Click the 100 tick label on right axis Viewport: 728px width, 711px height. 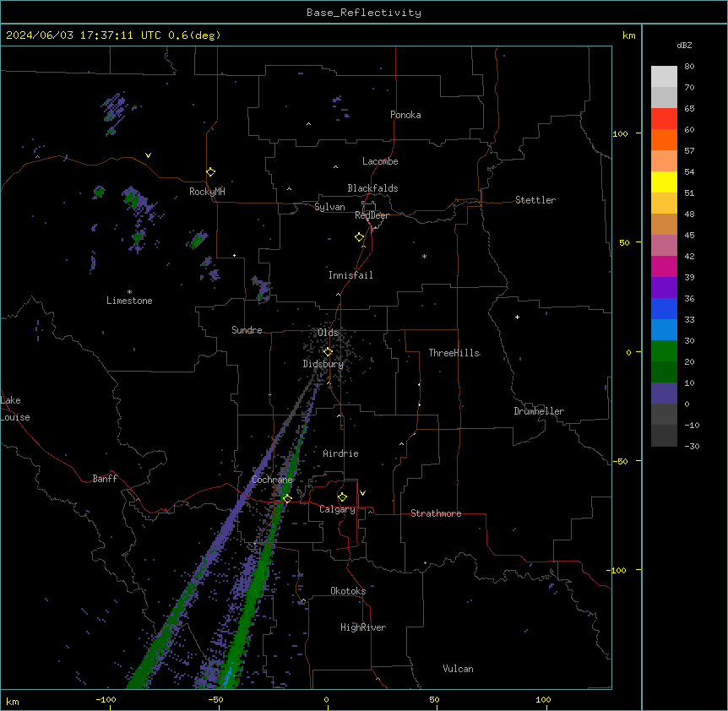click(620, 133)
